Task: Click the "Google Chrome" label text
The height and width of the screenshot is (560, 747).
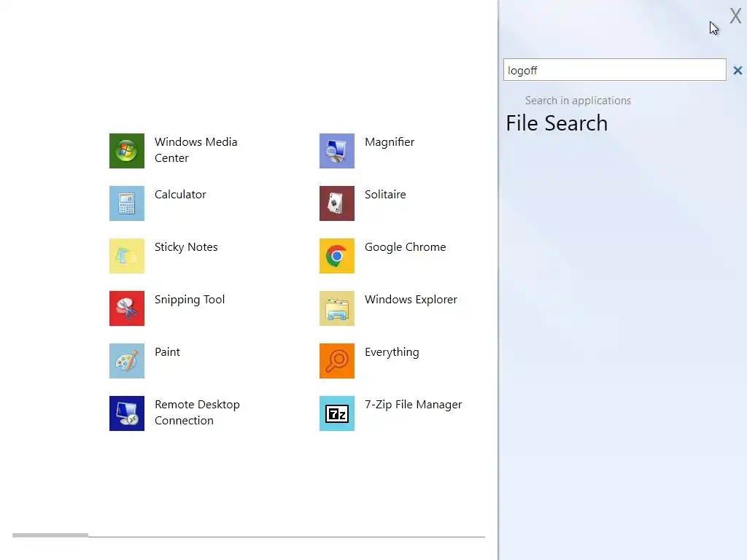Action: click(405, 247)
